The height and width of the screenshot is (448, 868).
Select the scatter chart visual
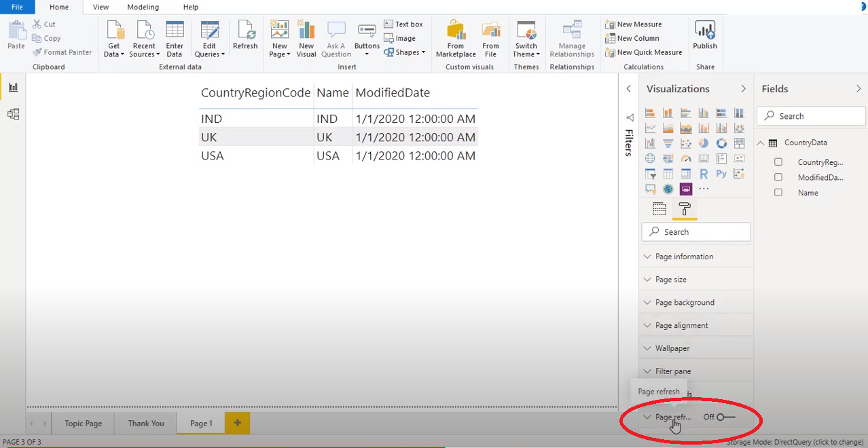[x=686, y=143]
